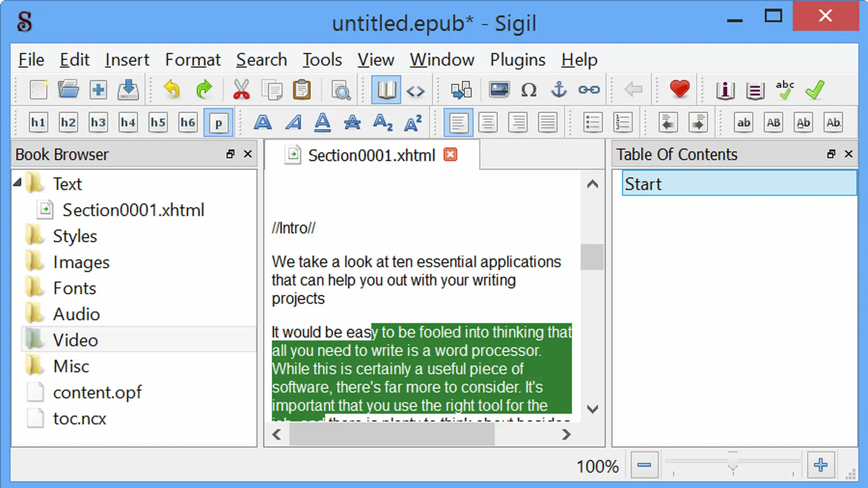Apply strikethrough to text

(352, 123)
